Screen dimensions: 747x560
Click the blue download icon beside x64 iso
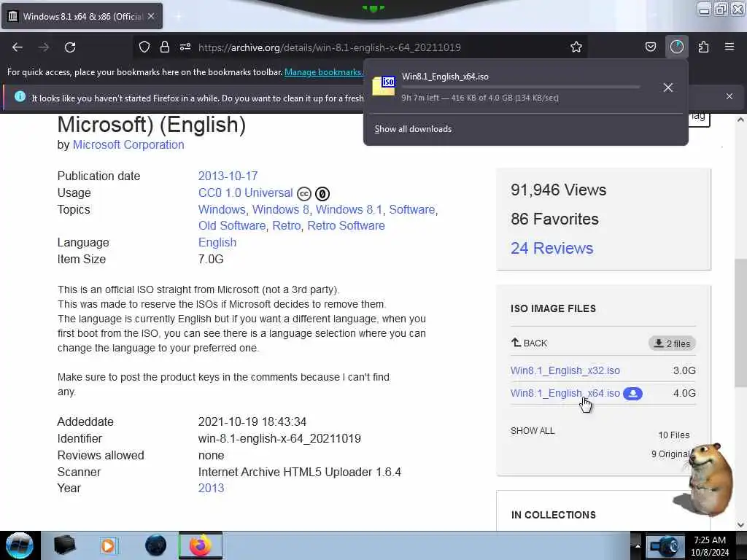[x=633, y=394]
